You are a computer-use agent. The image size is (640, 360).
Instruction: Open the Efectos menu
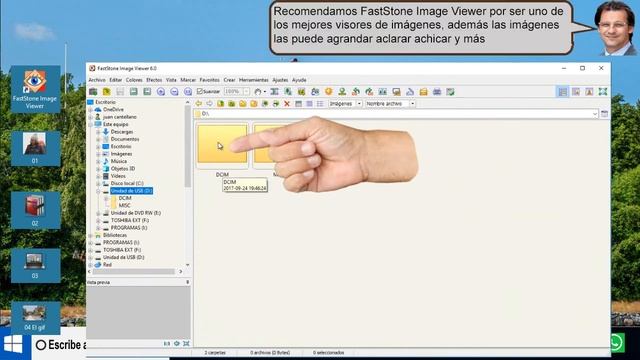(154, 80)
